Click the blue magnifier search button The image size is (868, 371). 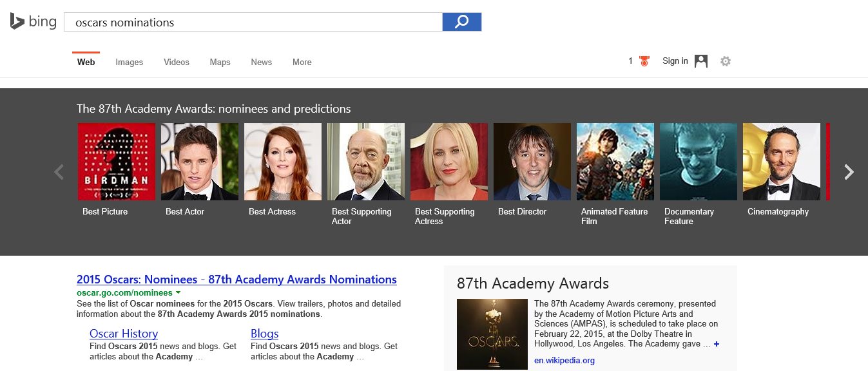[x=462, y=22]
